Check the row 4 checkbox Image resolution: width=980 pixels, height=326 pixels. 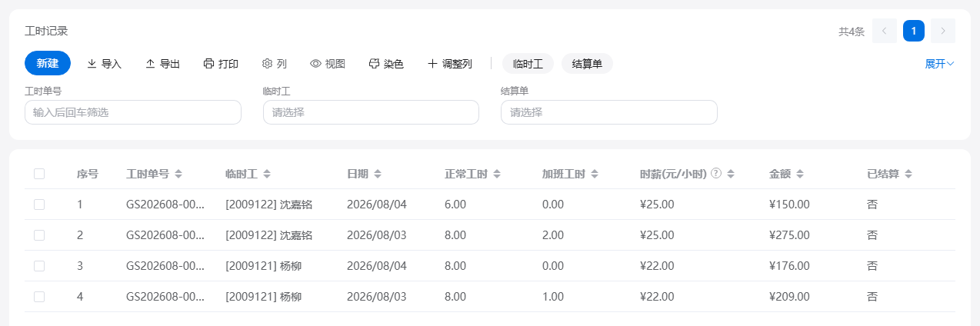[39, 297]
